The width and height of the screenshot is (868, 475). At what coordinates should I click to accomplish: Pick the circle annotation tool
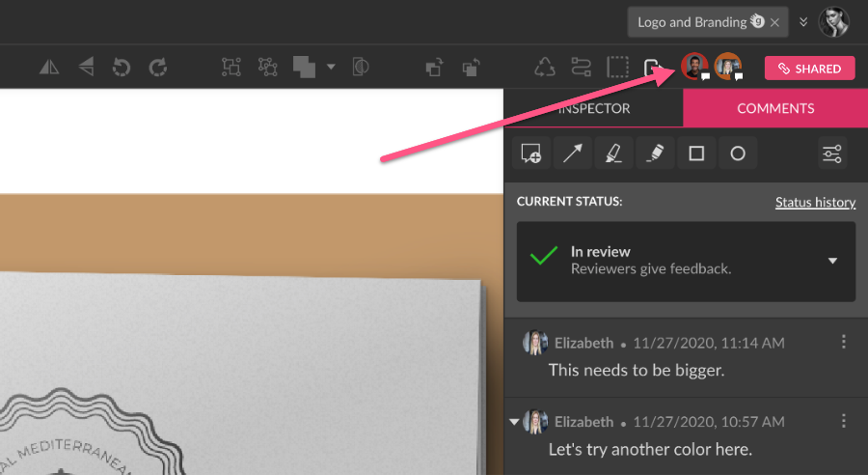coord(738,154)
